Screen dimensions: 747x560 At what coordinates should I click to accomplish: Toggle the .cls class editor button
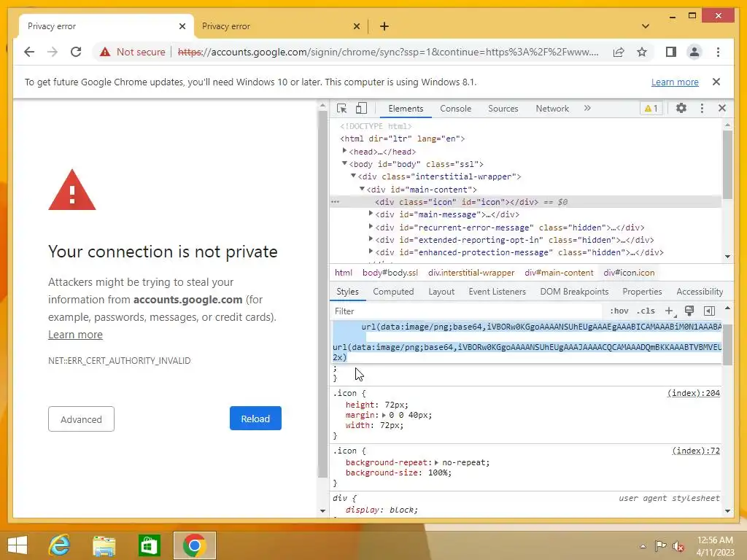click(646, 311)
